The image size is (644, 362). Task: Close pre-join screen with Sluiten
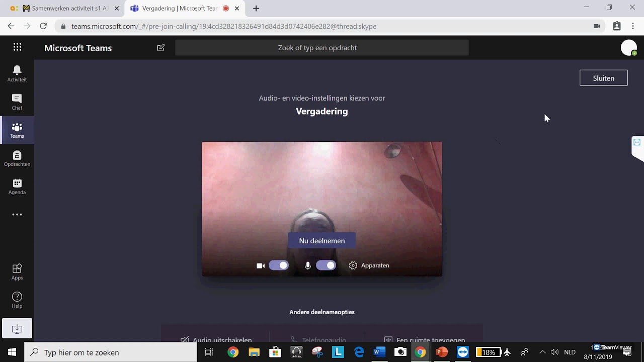604,78
